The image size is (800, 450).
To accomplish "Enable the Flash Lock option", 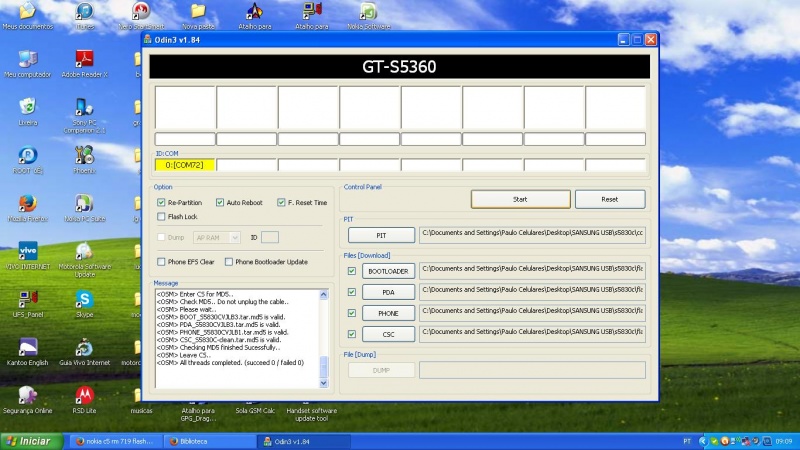I will [161, 217].
